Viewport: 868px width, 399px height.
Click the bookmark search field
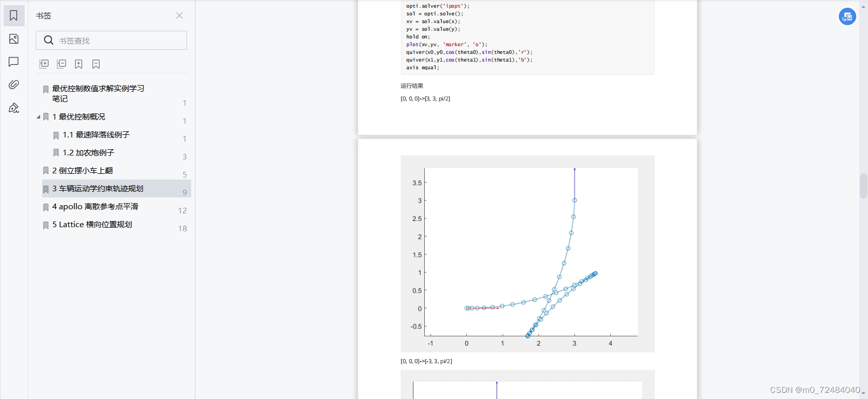pos(111,41)
